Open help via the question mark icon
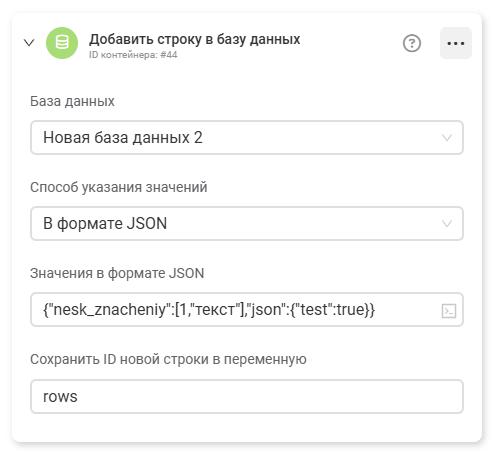The height and width of the screenshot is (458, 493). (412, 43)
